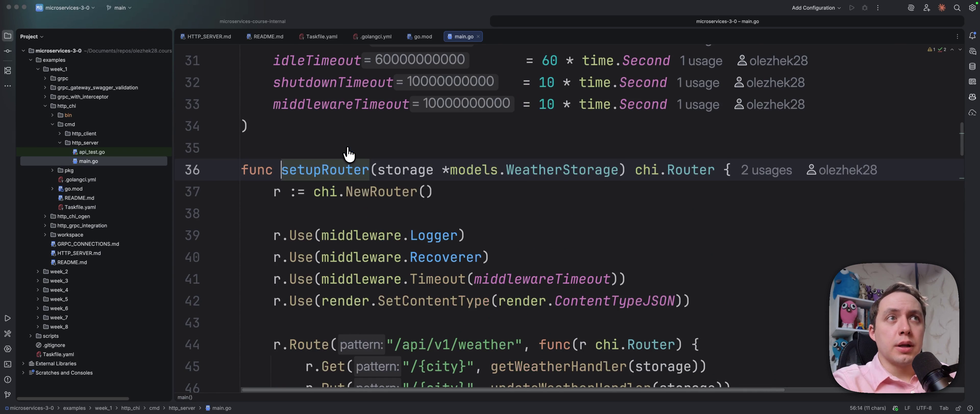Screen dimensions: 980x414
Task: Collapse the http_server folder
Action: [60, 143]
